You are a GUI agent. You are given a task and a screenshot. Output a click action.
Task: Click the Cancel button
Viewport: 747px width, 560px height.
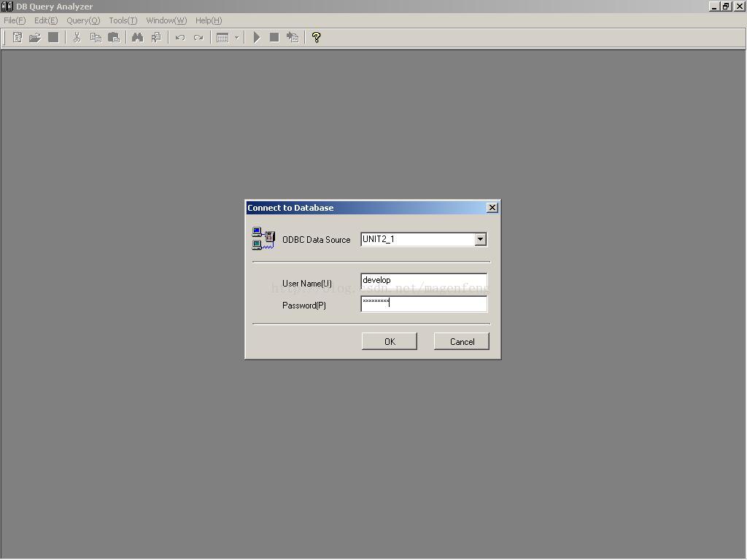(462, 341)
